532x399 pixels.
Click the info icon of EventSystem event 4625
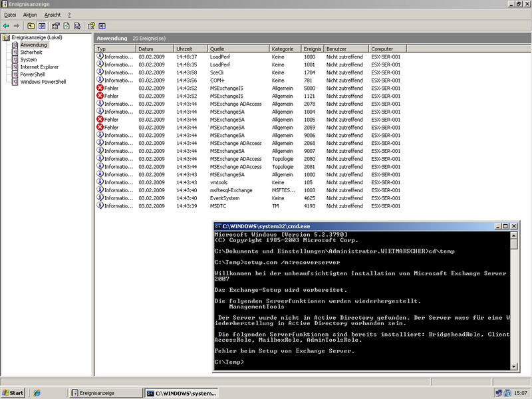coord(100,198)
